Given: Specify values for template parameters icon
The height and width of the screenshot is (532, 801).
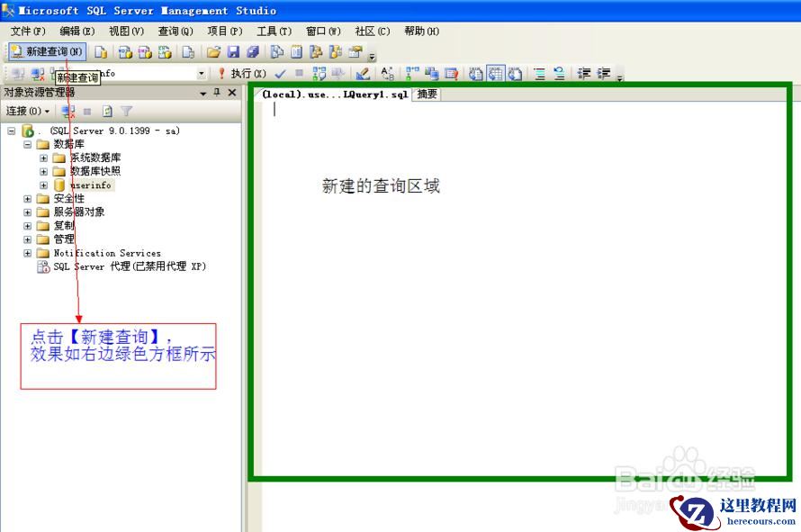Looking at the screenshot, I should tap(387, 74).
